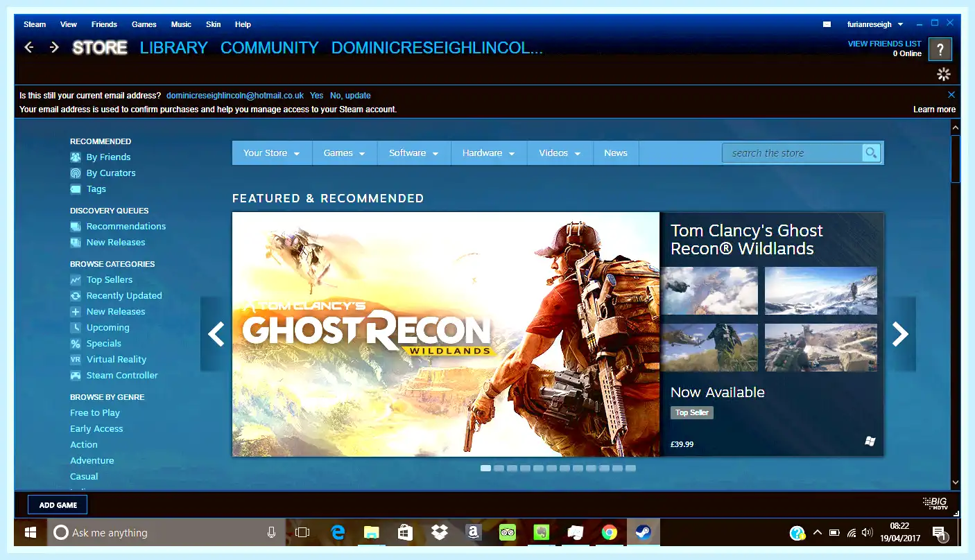The width and height of the screenshot is (975, 560).
Task: Open the help question mark button
Action: click(940, 49)
